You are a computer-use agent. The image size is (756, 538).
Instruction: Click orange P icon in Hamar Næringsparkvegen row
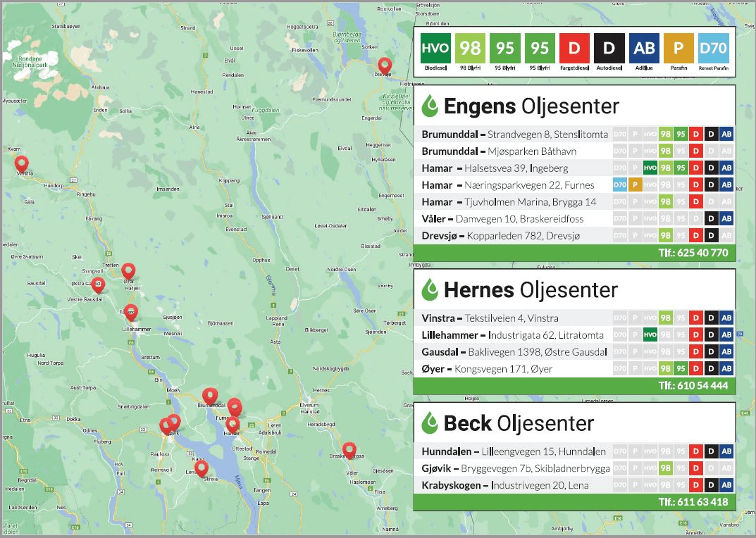click(x=635, y=184)
